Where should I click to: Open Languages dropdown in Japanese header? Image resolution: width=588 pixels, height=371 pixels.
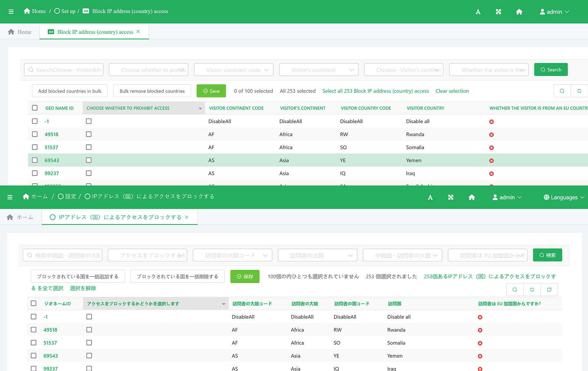coord(564,197)
